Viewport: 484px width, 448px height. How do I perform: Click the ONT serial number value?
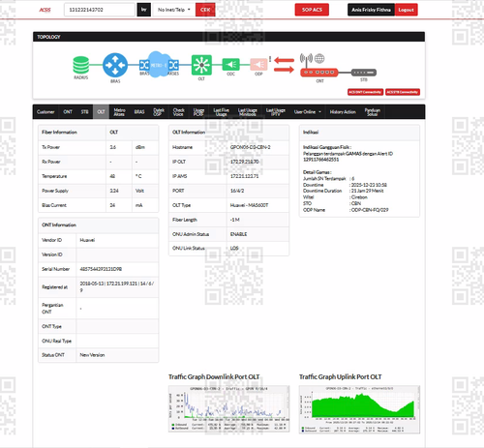pyautogui.click(x=101, y=269)
